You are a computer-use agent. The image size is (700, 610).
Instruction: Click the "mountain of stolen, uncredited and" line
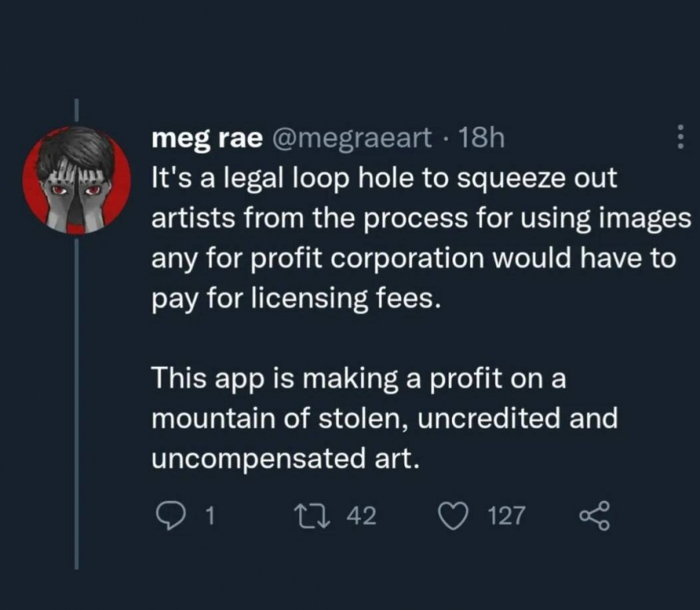(385, 418)
